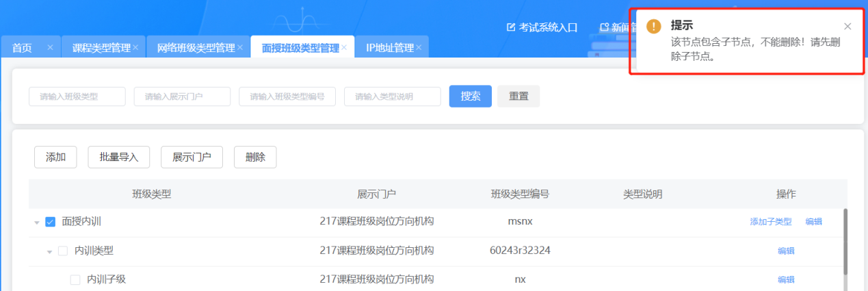Click the notification message text
Screen dimensions: 868x291
(756, 49)
